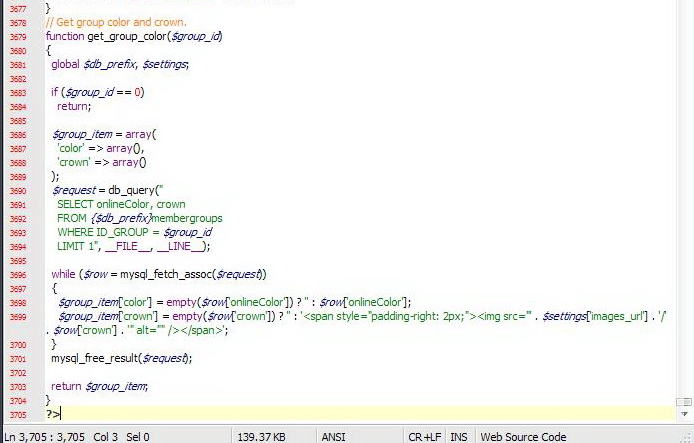The height and width of the screenshot is (443, 694).
Task: Click the closing '?>' PHP tag
Action: point(53,414)
